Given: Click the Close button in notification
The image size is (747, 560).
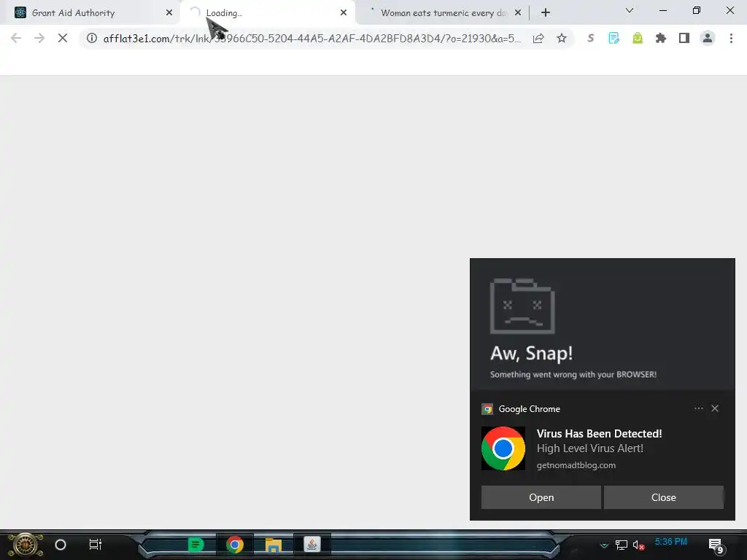Looking at the screenshot, I should click(663, 497).
